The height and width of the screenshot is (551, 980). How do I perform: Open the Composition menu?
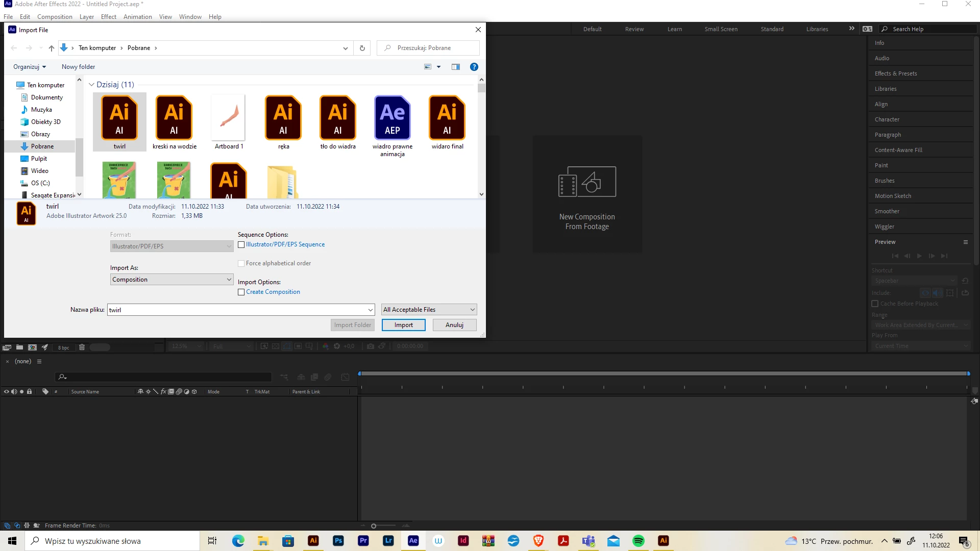[55, 17]
